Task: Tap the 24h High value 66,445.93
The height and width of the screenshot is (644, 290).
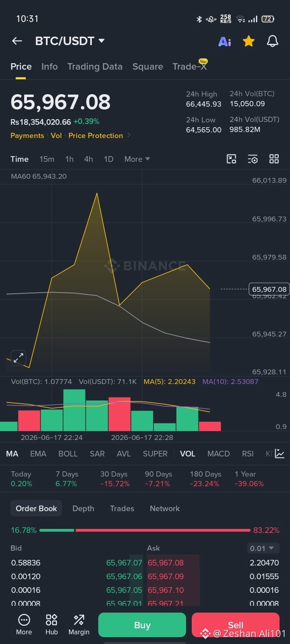Action: [203, 104]
